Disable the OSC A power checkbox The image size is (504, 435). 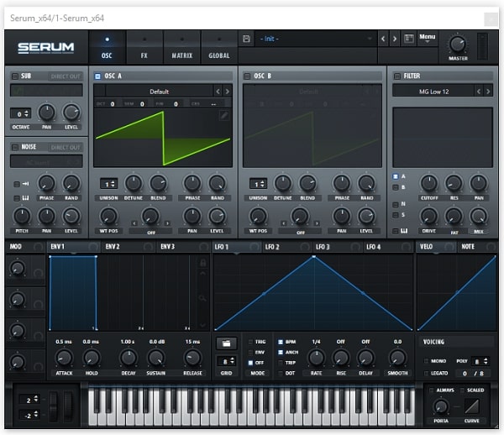click(x=97, y=76)
